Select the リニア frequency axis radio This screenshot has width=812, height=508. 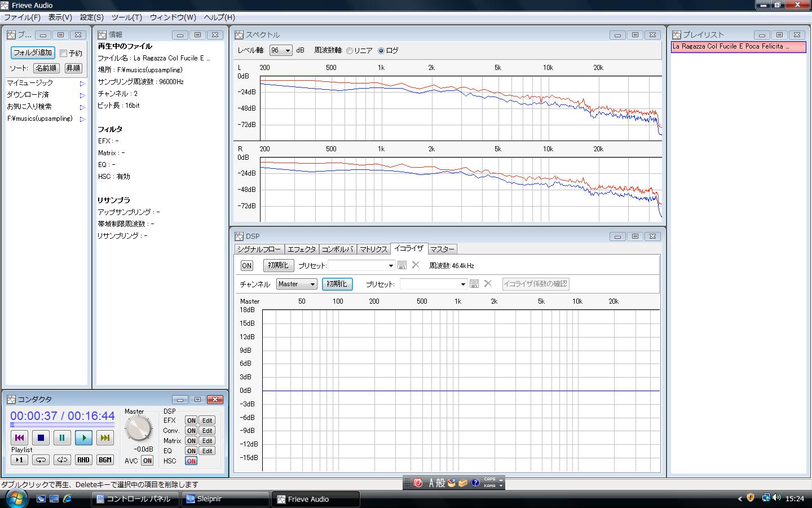coord(350,51)
